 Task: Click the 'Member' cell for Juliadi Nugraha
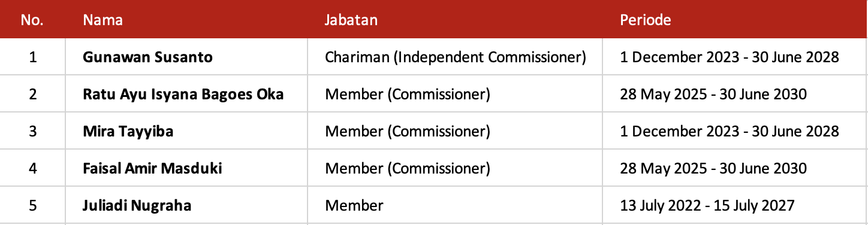354,206
